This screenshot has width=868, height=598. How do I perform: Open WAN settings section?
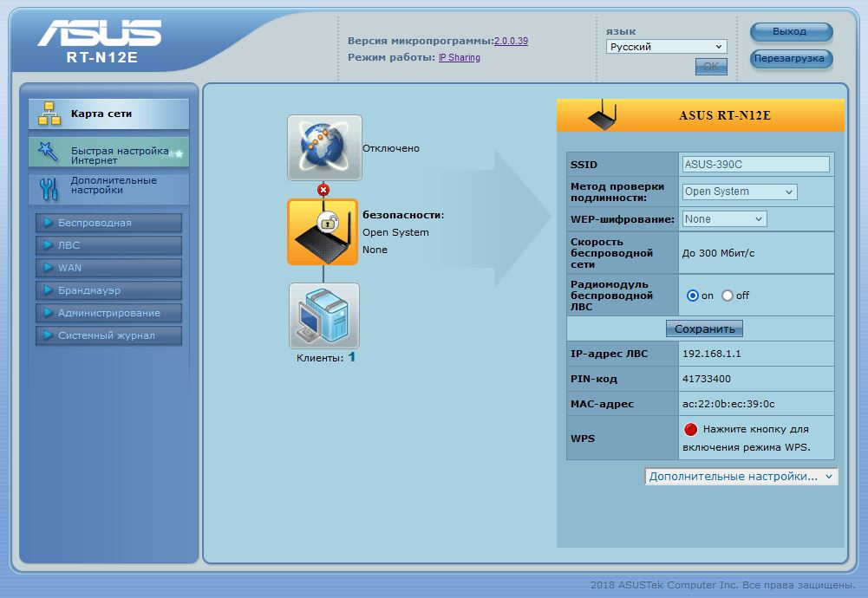point(109,268)
